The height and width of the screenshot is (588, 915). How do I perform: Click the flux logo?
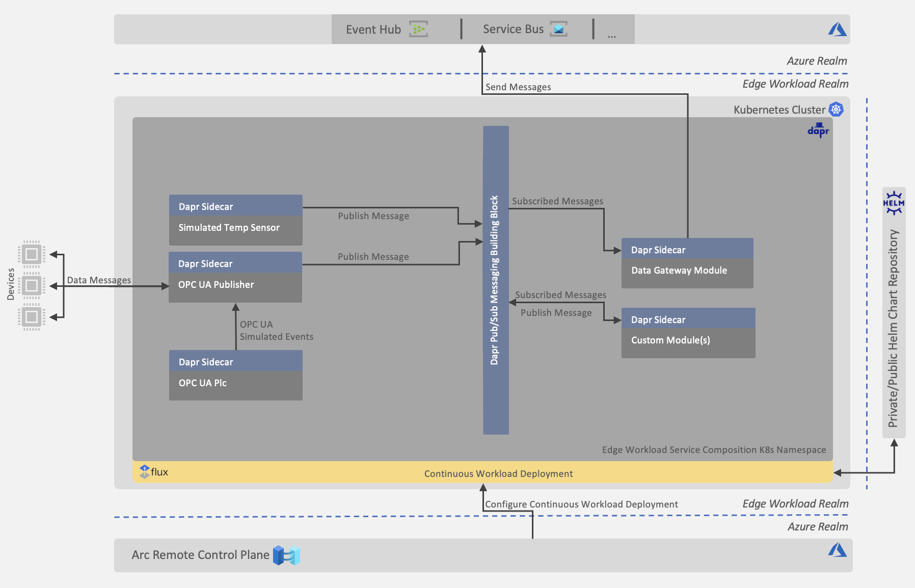coord(153,472)
